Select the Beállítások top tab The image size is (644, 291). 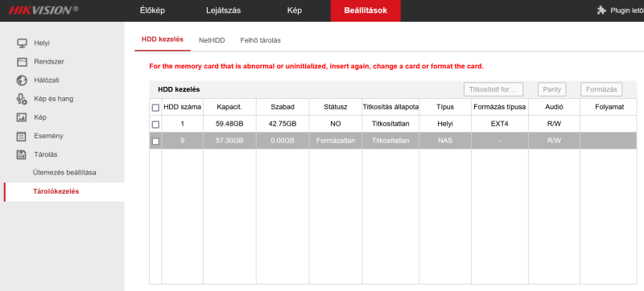tap(365, 10)
